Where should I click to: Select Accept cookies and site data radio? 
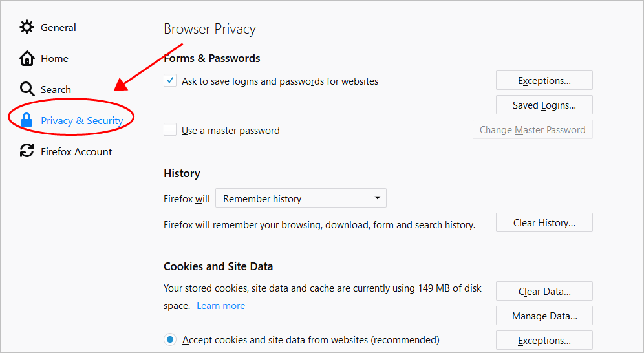pyautogui.click(x=170, y=340)
